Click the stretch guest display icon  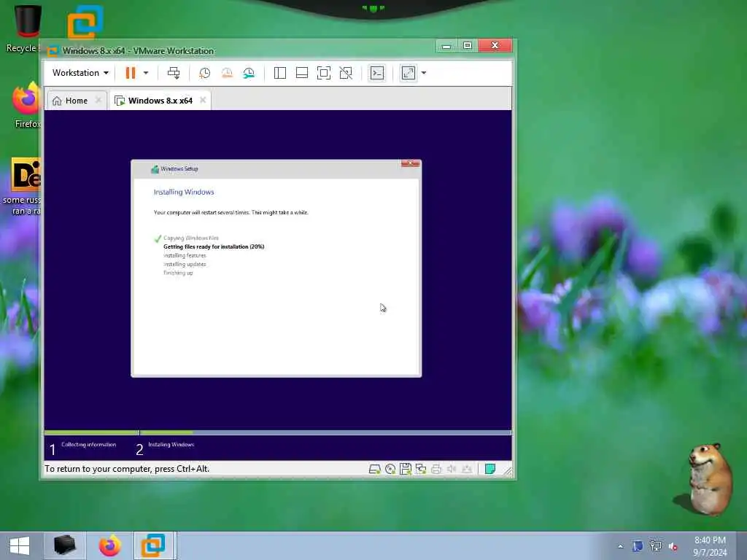[409, 73]
